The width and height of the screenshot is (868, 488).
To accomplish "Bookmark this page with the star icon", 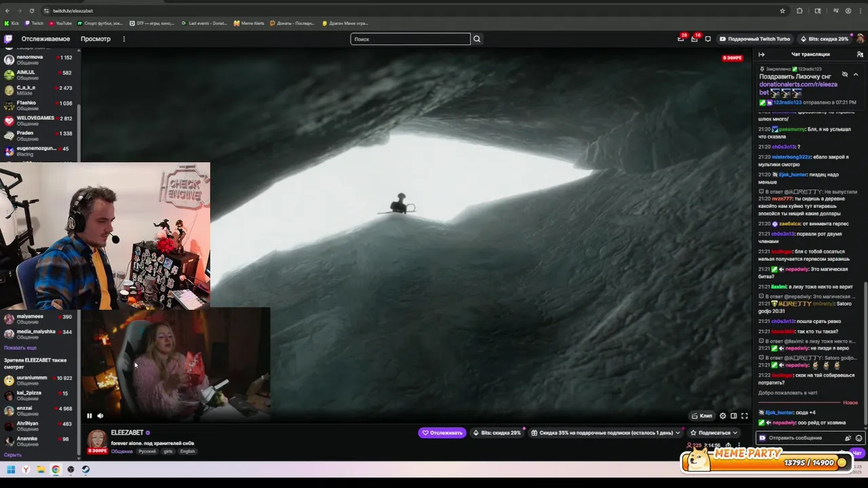I will pos(783,11).
